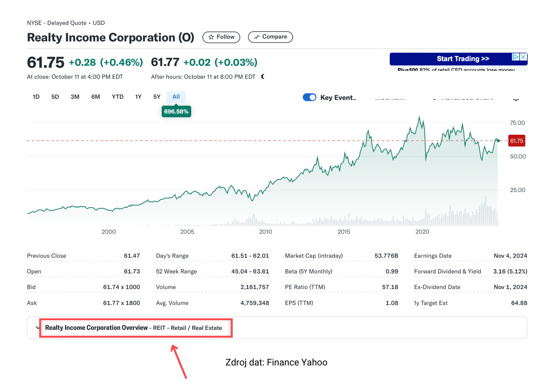Toggle the Key Events switch
Image resolution: width=553 pixels, height=392 pixels.
click(x=309, y=97)
